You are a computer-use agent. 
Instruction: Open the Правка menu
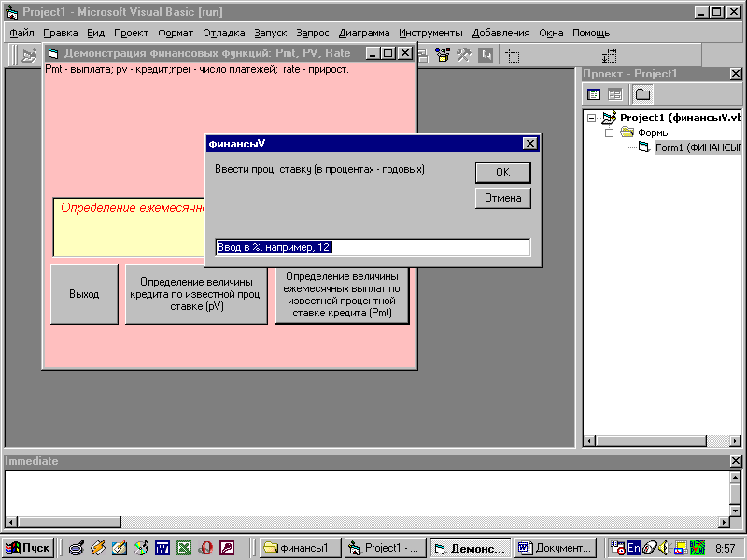(61, 33)
